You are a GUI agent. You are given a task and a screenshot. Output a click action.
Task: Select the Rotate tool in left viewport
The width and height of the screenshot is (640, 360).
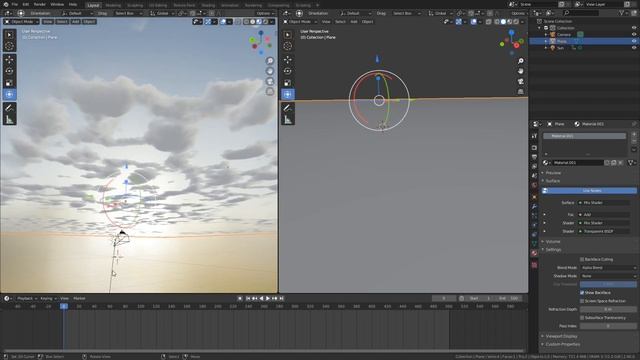(x=9, y=71)
